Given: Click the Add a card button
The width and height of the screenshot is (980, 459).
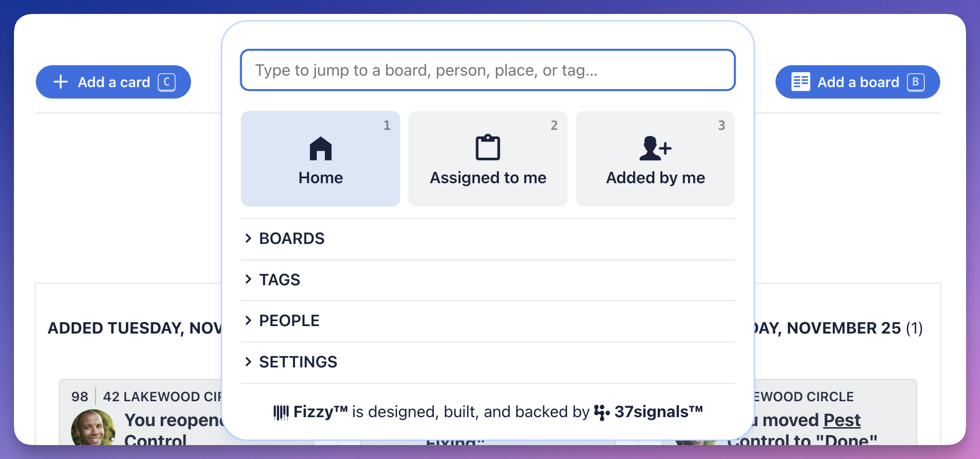Looking at the screenshot, I should click(x=113, y=82).
